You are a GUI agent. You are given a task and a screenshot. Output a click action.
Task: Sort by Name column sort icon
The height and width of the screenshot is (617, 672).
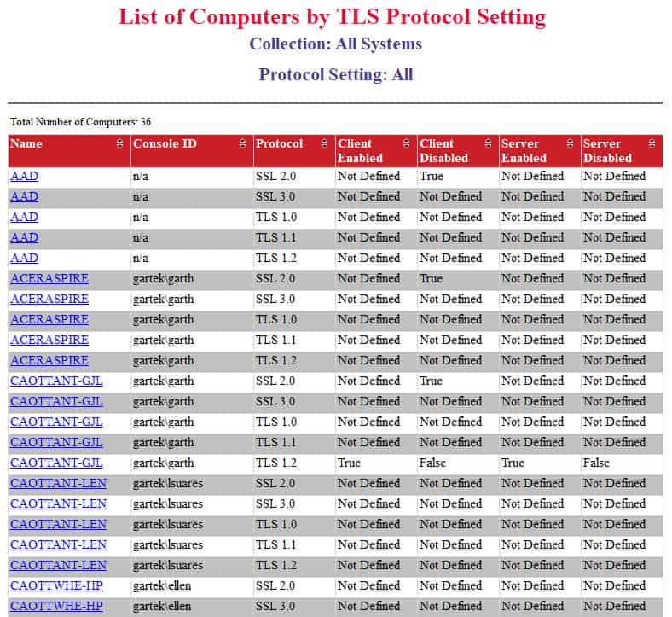click(119, 143)
